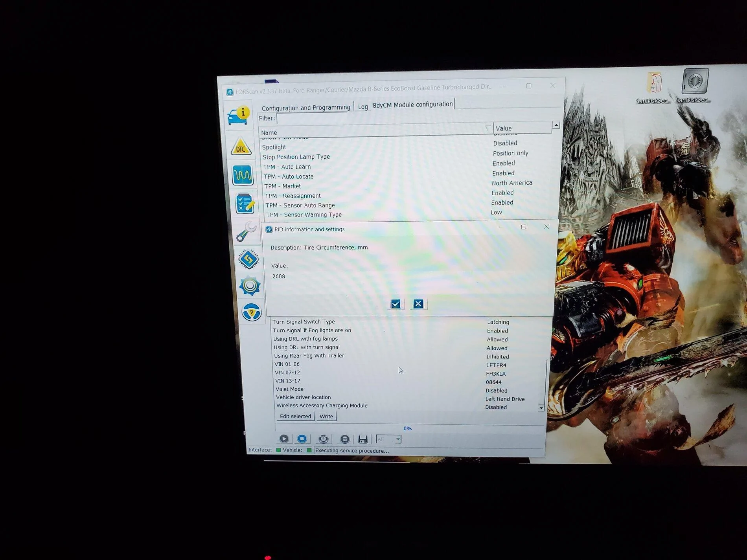Click the Write button
The image size is (747, 560).
click(x=326, y=417)
